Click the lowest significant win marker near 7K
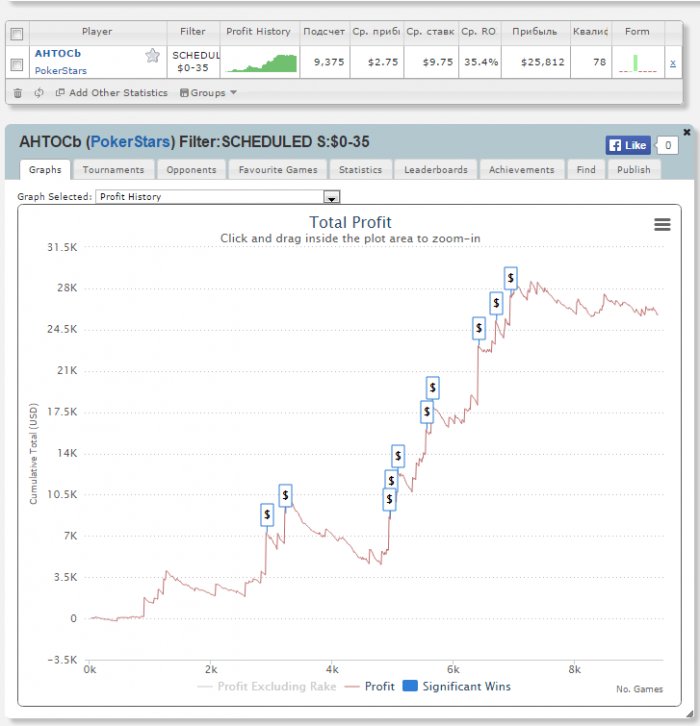The width and height of the screenshot is (700, 726). point(267,514)
